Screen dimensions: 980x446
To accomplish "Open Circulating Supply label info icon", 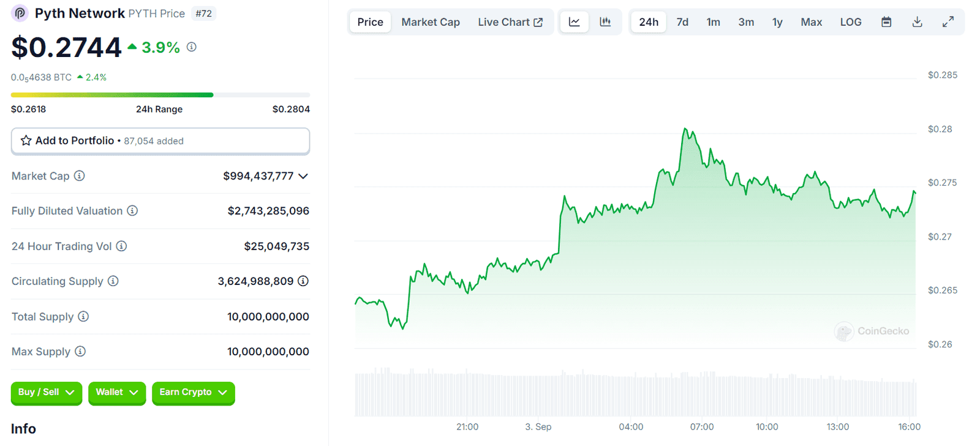I will click(x=113, y=281).
